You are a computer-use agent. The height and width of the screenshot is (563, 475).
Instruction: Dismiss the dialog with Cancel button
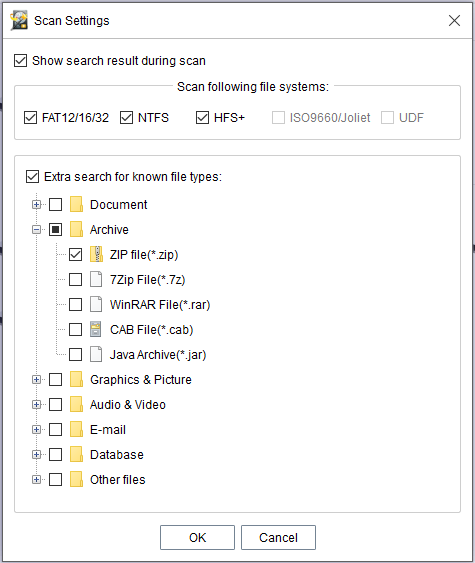tap(278, 538)
